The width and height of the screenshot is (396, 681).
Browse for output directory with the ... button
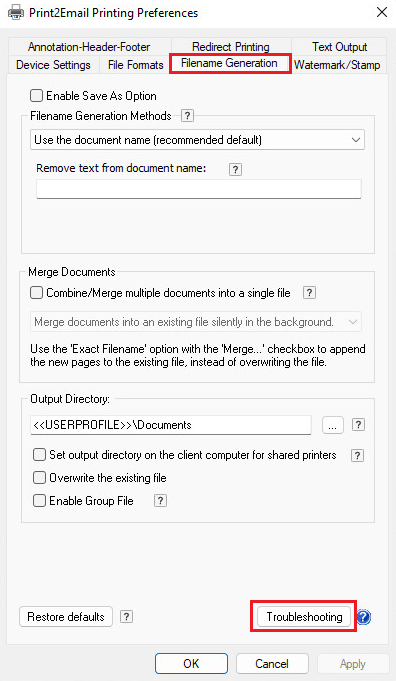333,425
